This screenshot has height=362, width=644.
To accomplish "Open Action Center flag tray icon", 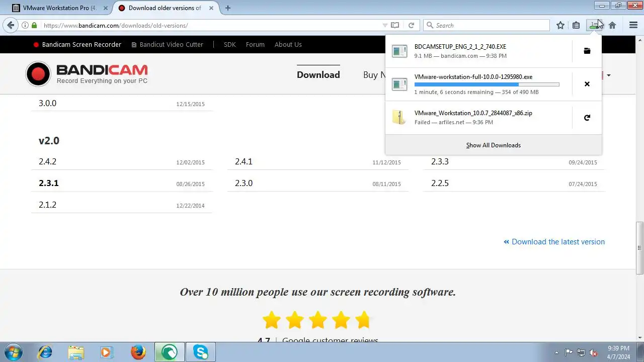I will point(569,352).
